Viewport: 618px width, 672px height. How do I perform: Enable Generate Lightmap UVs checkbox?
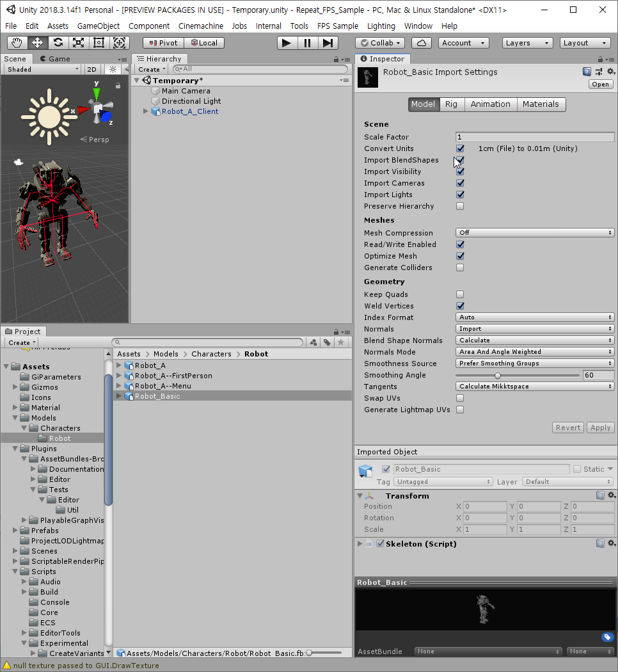coord(460,410)
